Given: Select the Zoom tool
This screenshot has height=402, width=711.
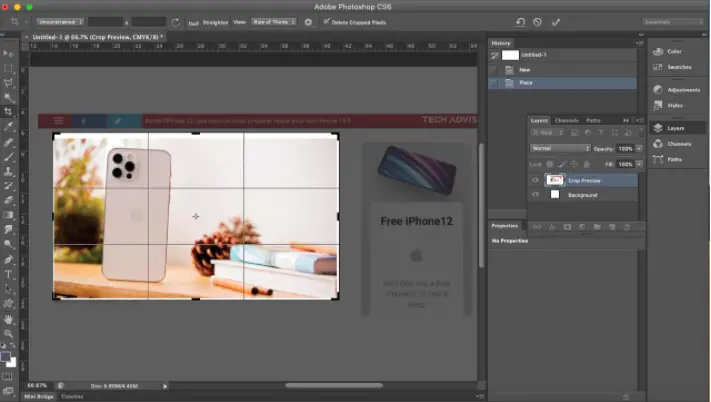Looking at the screenshot, I should pos(8,334).
